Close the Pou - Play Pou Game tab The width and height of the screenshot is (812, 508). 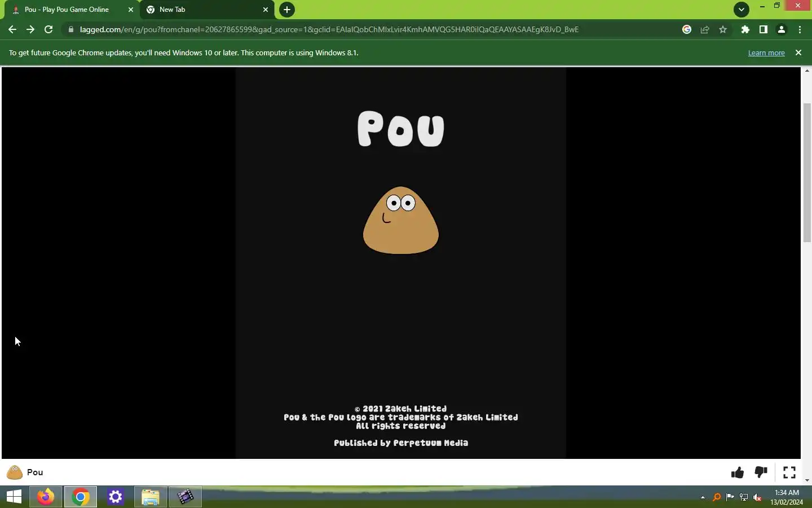pos(131,10)
